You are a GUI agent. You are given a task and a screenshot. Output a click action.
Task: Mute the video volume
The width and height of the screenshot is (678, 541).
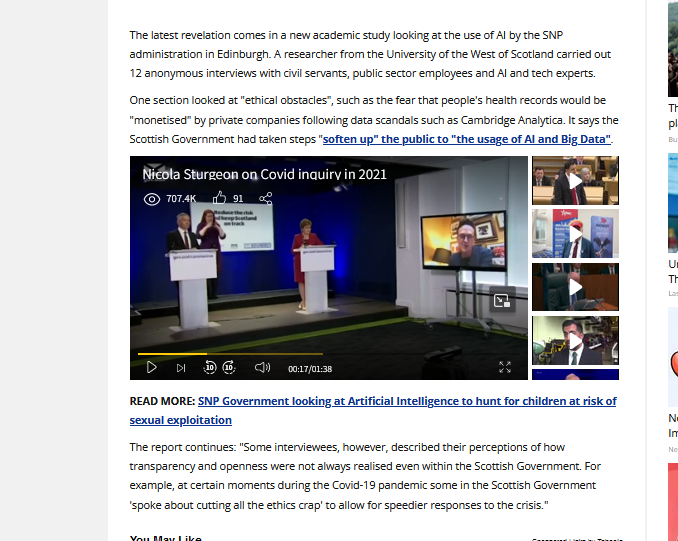262,368
